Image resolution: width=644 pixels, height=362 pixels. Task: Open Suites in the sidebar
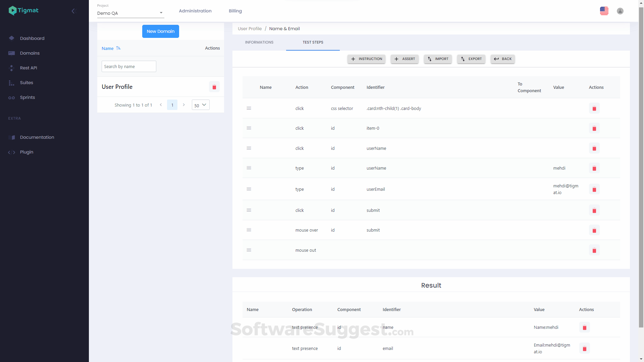pyautogui.click(x=26, y=83)
